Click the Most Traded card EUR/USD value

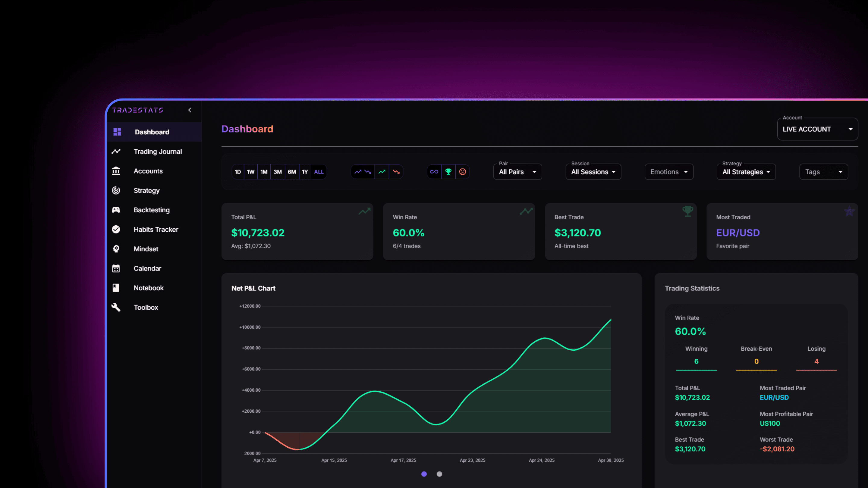pos(738,233)
